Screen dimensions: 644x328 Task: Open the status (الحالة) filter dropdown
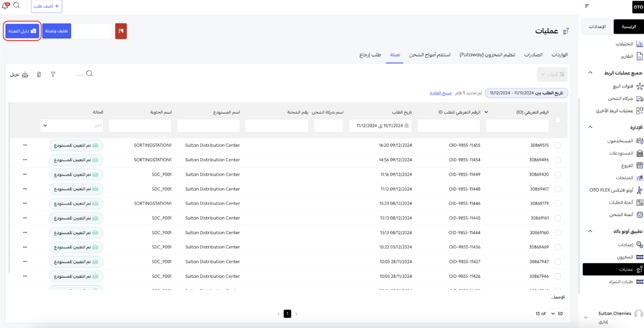[71, 125]
